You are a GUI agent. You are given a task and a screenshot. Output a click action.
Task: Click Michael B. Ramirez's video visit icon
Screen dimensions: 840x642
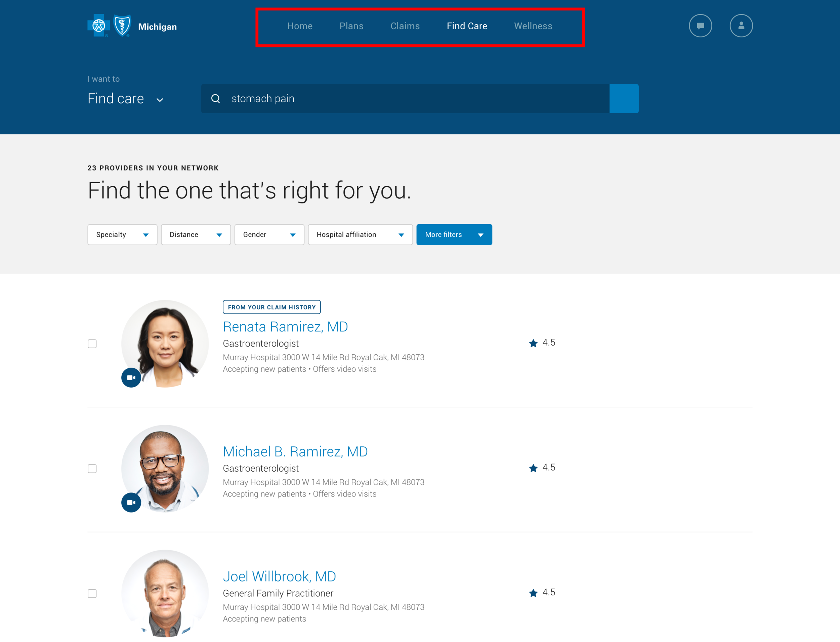(x=131, y=502)
